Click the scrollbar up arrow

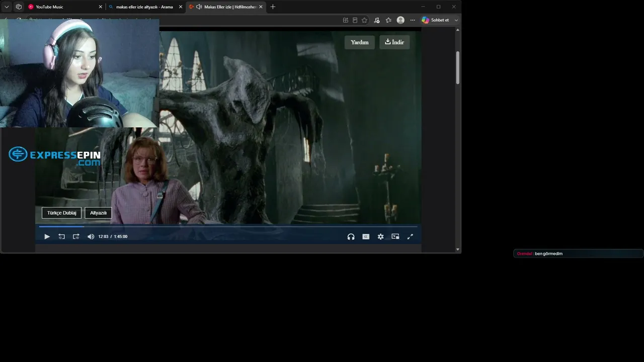(x=458, y=30)
